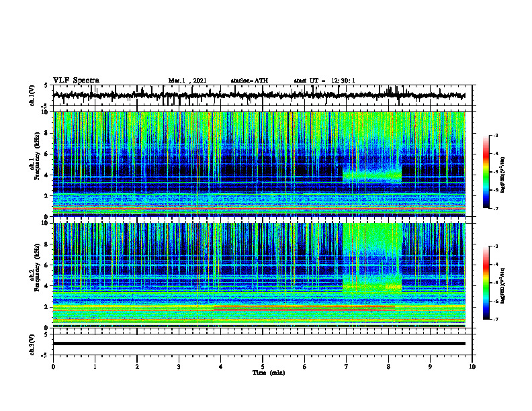Click the "0" tick on the time axis
532x411 pixels.
(53, 367)
